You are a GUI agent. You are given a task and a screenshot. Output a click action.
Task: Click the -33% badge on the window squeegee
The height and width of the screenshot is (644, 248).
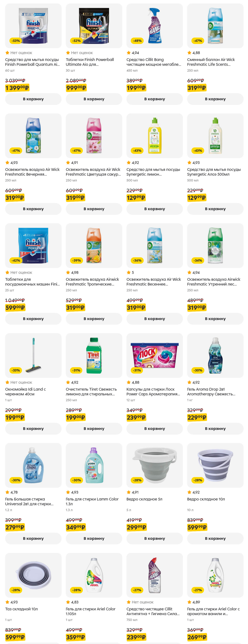pyautogui.click(x=16, y=370)
